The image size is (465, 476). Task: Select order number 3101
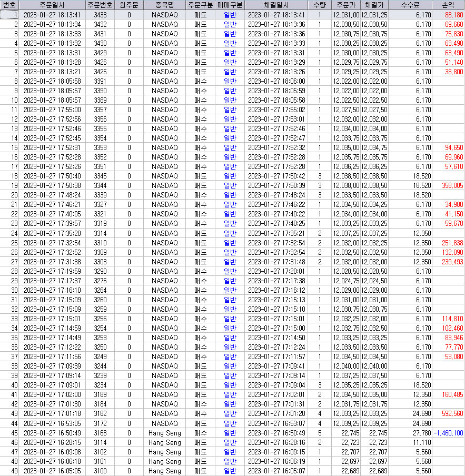(100, 461)
